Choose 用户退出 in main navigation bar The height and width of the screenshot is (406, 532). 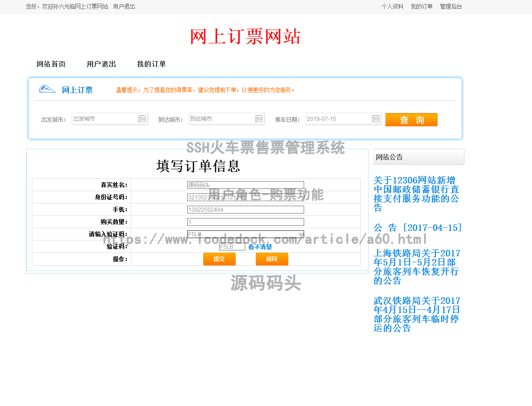[x=101, y=64]
